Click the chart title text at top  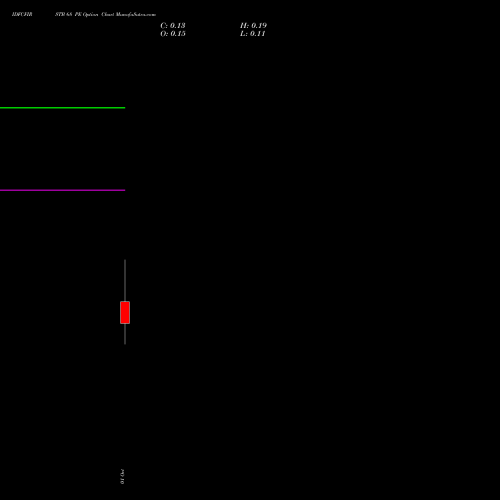tap(84, 15)
